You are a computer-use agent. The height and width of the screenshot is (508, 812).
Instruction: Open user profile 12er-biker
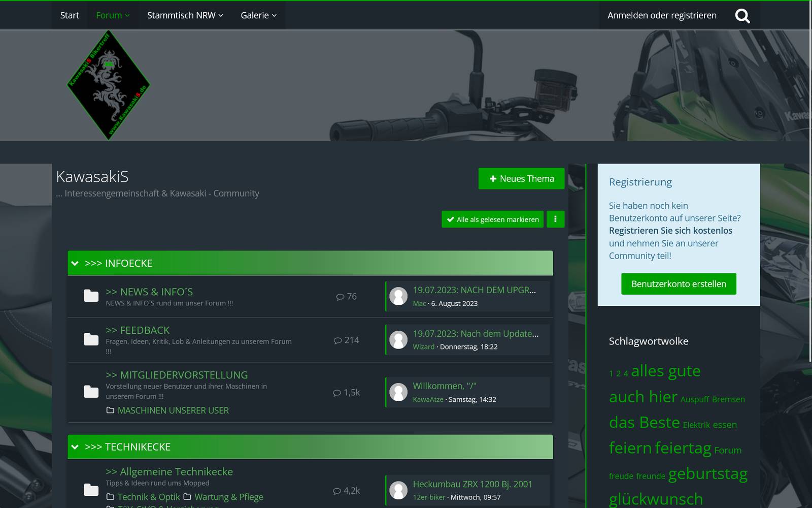(429, 497)
